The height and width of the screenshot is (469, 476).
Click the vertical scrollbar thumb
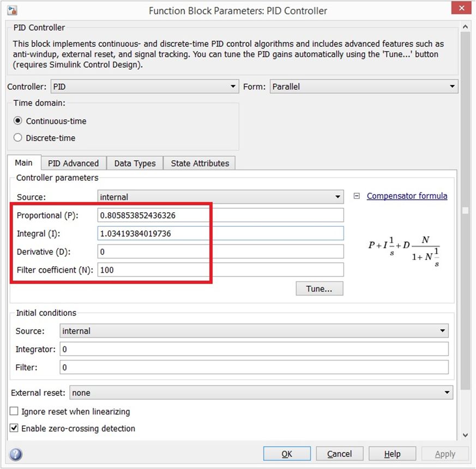click(x=465, y=211)
